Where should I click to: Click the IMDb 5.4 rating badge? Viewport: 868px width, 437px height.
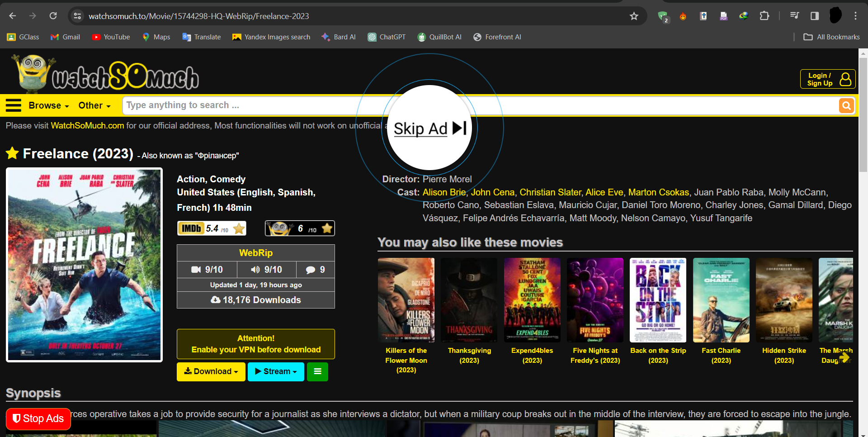coord(212,228)
